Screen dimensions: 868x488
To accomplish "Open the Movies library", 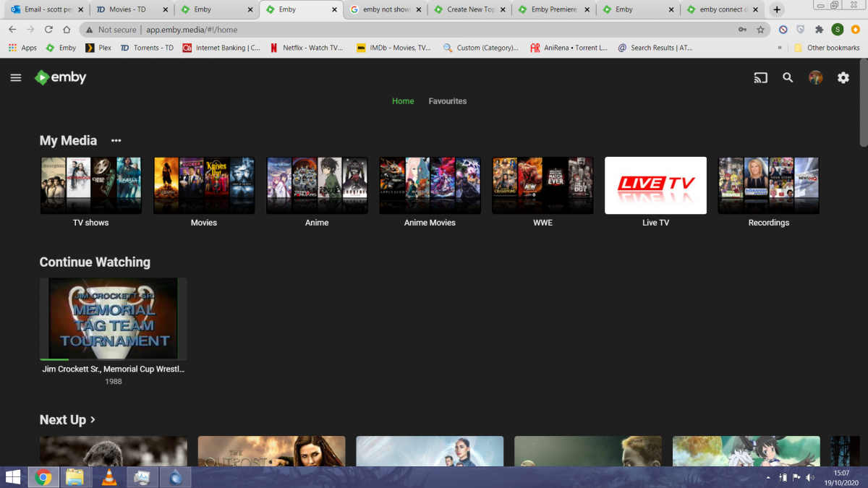I will 204,186.
